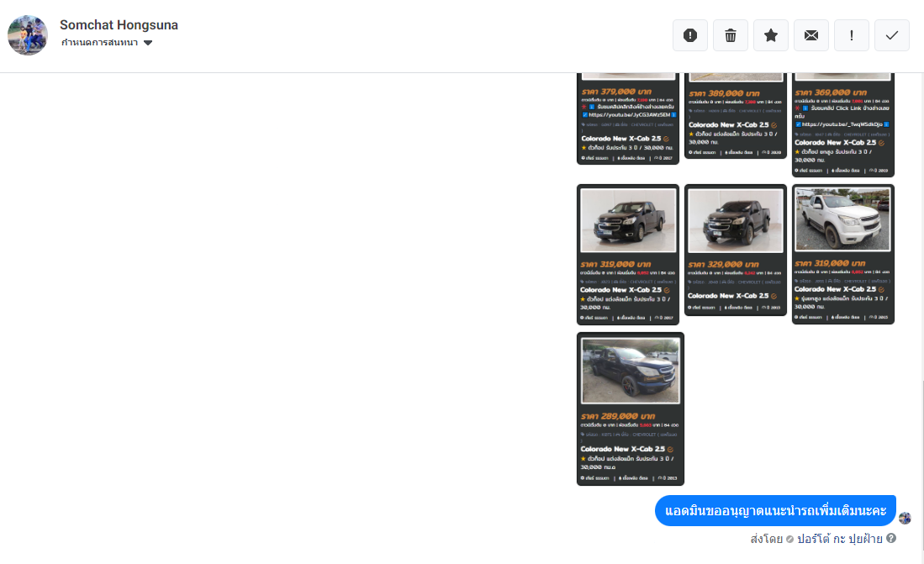
Task: Star the conversation for follow up
Action: (x=770, y=35)
